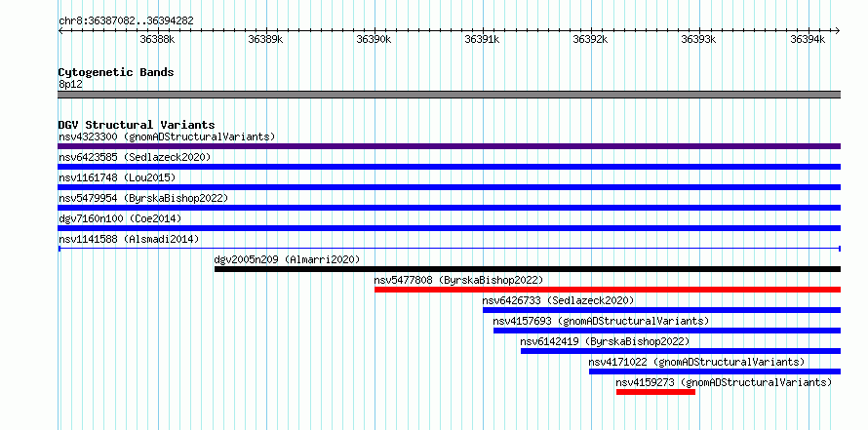868x430 pixels.
Task: Click the blue dgv7160n100 variant bar
Action: 449,228
